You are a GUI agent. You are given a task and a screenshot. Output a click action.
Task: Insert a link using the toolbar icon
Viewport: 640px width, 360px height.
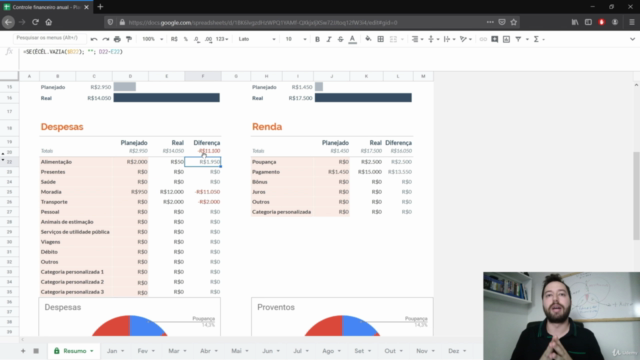pyautogui.click(x=483, y=39)
